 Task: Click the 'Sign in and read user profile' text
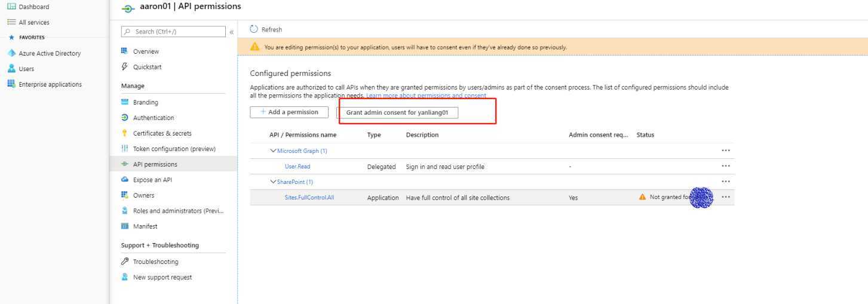point(445,167)
